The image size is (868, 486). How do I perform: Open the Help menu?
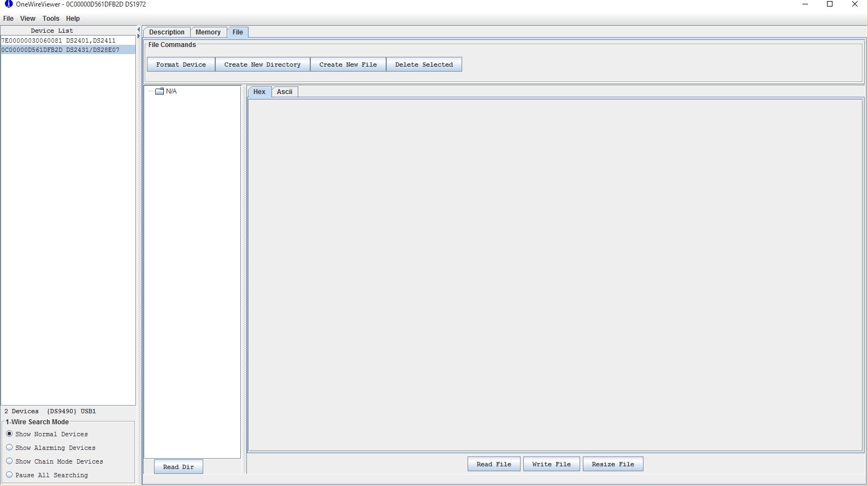73,19
